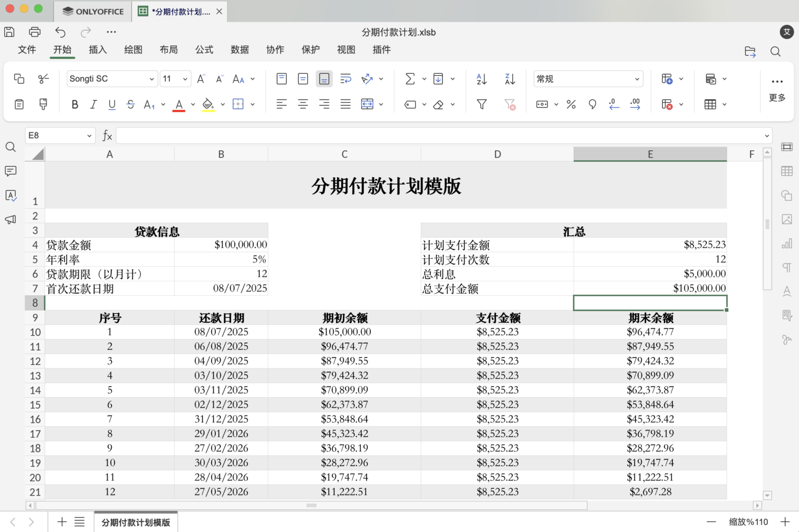Click the fill color swatch

(208, 104)
